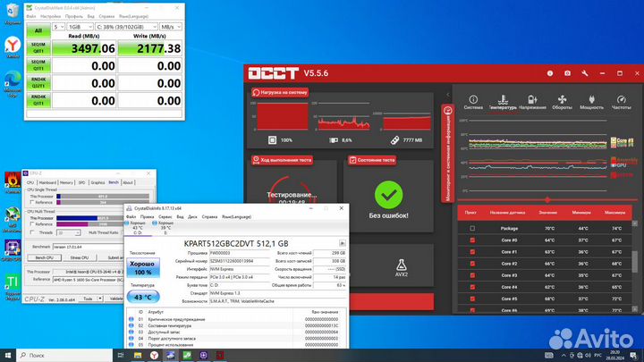
Task: Check Multi Thread Reference checkbox in CPU-Z
Action: [x=32, y=224]
